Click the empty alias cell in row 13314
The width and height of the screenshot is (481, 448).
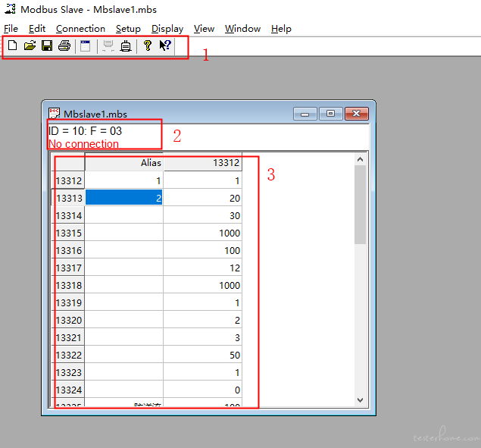pos(124,215)
